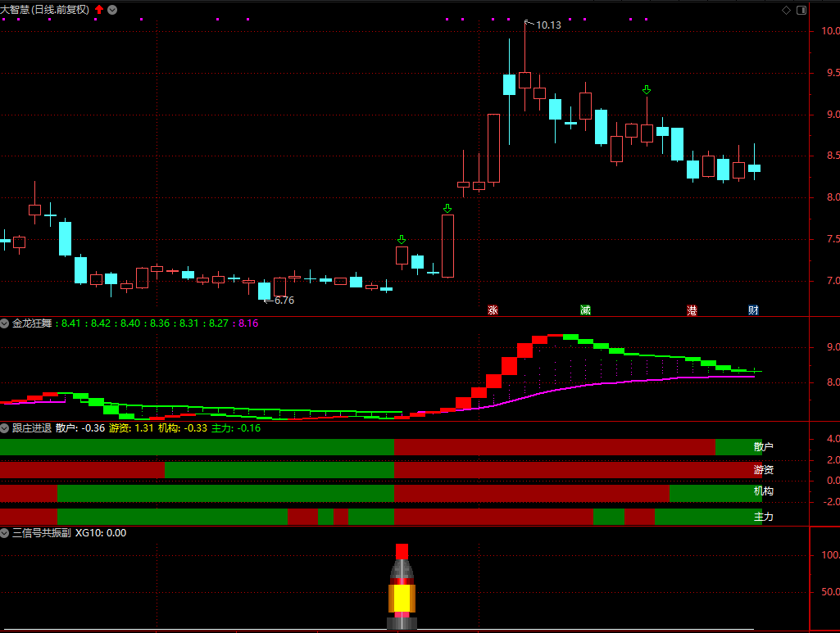Screen dimensions: 840x633
Task: Click the 8.41 value in 金龙狂舞 header
Action: [x=70, y=323]
